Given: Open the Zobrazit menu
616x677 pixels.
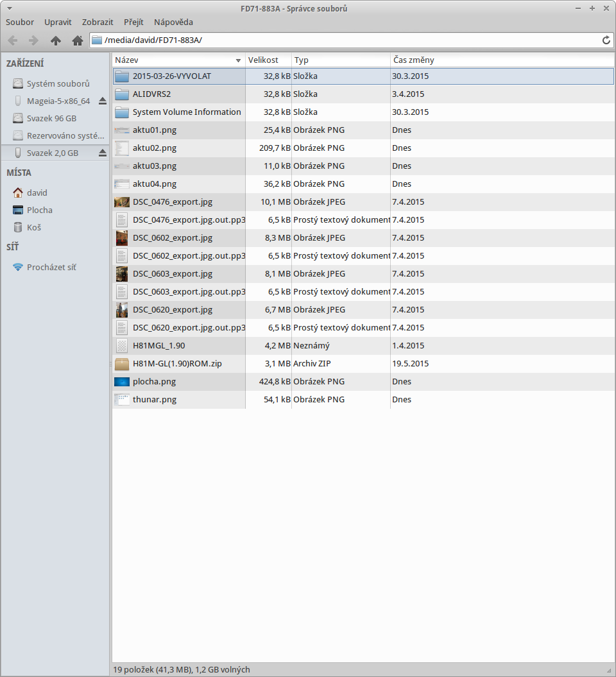Looking at the screenshot, I should click(x=98, y=22).
